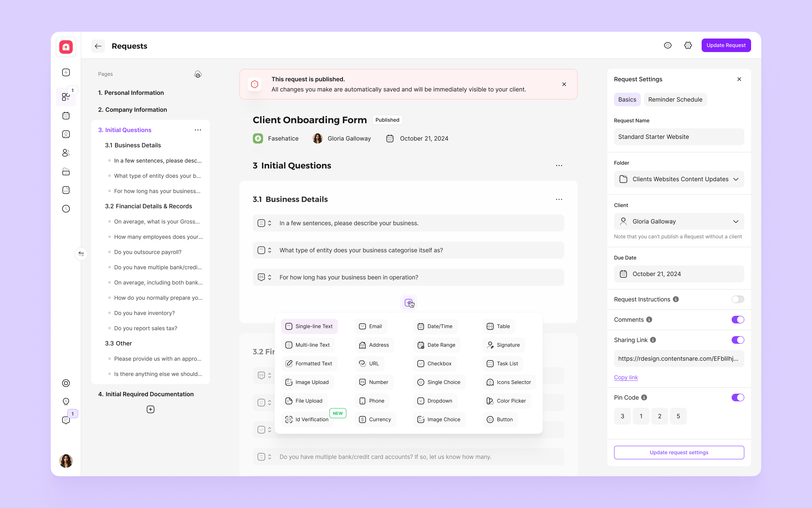The height and width of the screenshot is (508, 812).
Task: Turn off the Pin Code toggle
Action: [738, 397]
